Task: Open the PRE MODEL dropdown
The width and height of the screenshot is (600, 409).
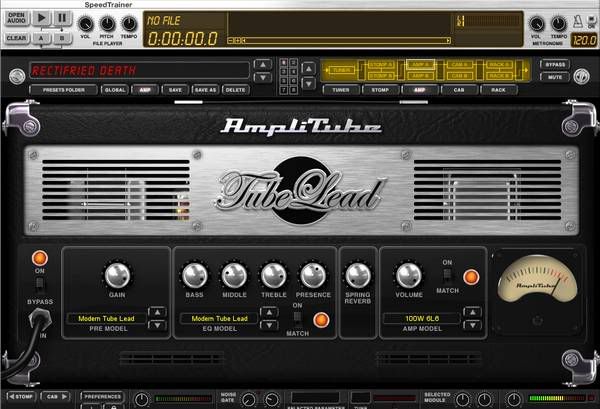Action: click(106, 318)
